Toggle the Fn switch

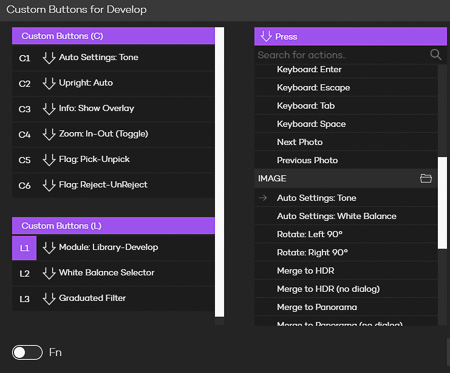(27, 352)
